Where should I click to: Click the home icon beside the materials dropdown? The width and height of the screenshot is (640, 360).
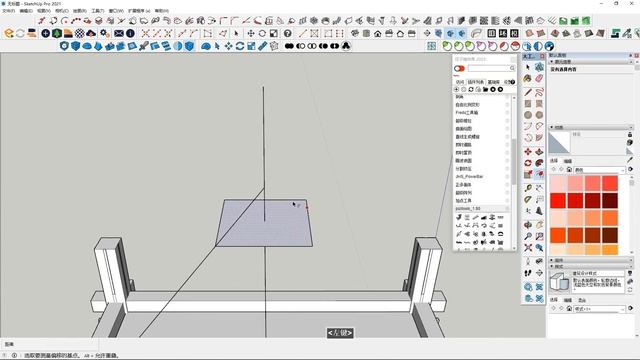(569, 169)
